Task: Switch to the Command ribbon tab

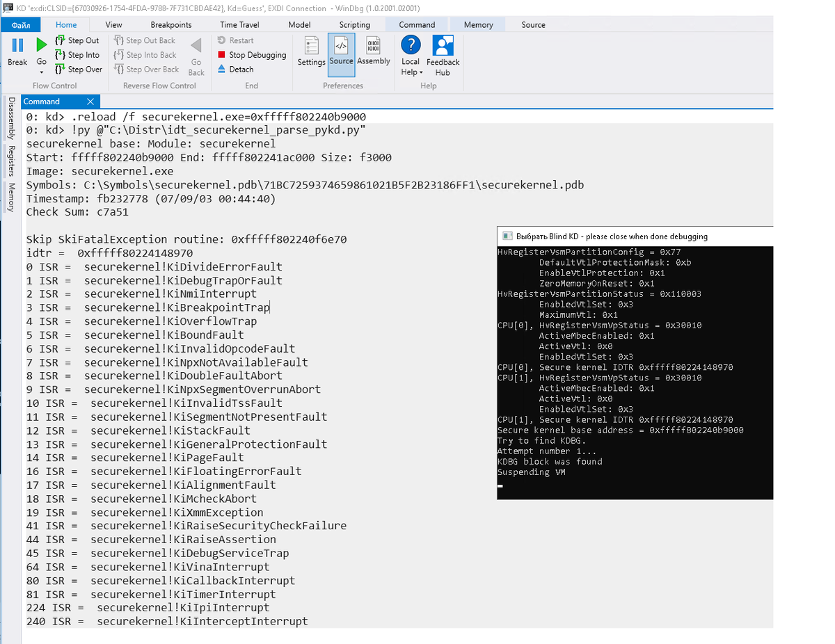Action: [417, 25]
